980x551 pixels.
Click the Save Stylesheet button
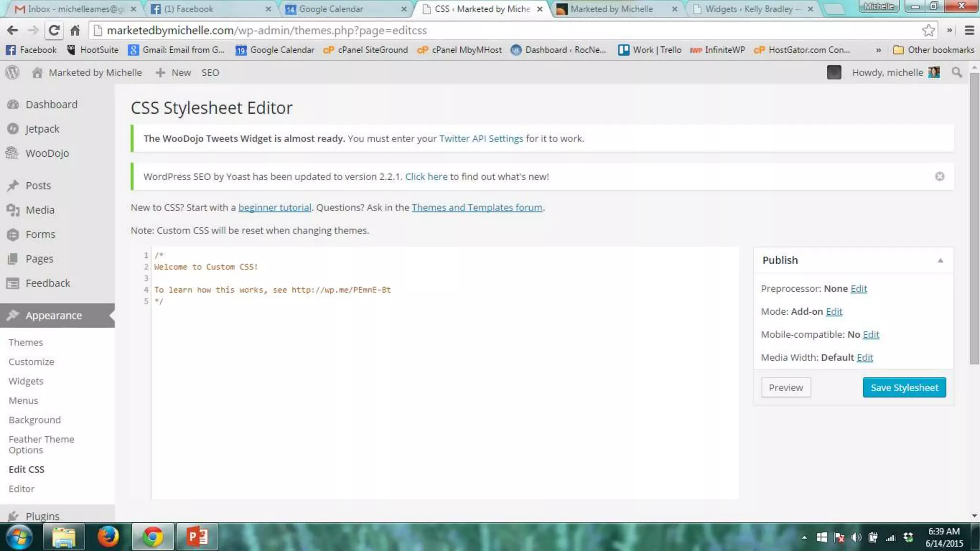pyautogui.click(x=904, y=387)
